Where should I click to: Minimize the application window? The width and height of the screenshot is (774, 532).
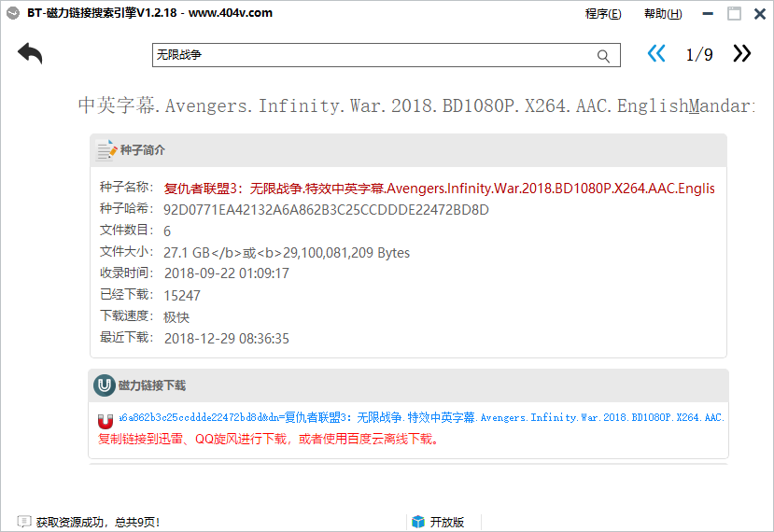point(710,14)
